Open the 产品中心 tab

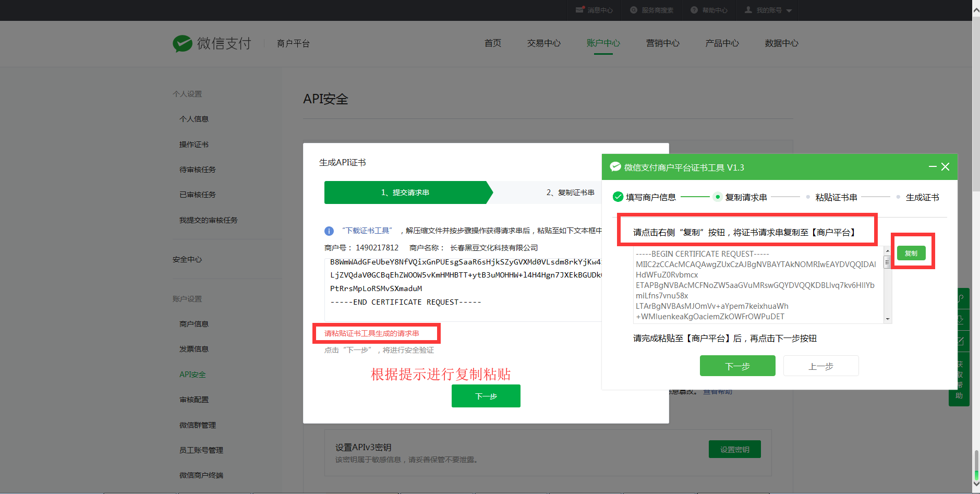[x=722, y=43]
